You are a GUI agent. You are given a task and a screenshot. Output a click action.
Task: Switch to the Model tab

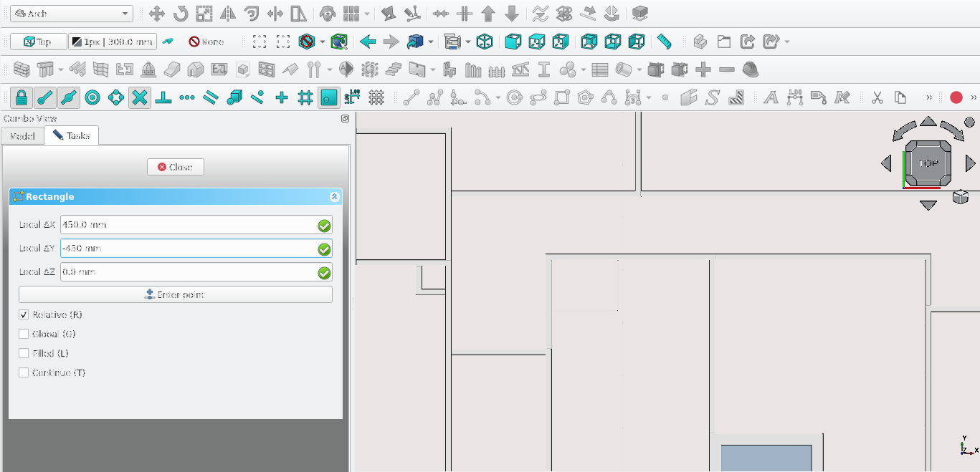[x=22, y=135]
